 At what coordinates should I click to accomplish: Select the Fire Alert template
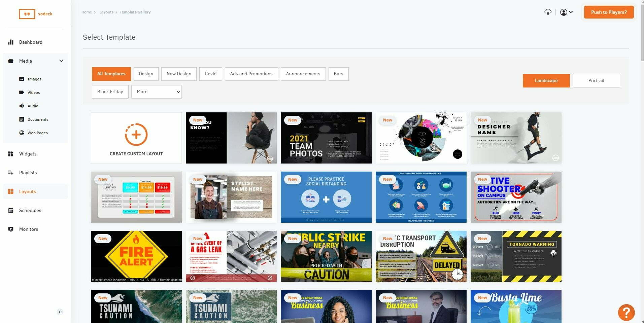[136, 256]
